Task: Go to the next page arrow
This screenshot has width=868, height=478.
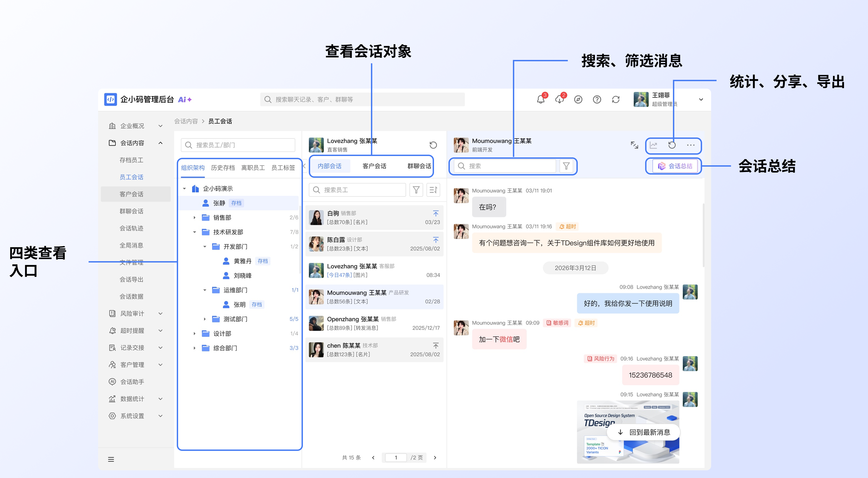Action: click(435, 457)
